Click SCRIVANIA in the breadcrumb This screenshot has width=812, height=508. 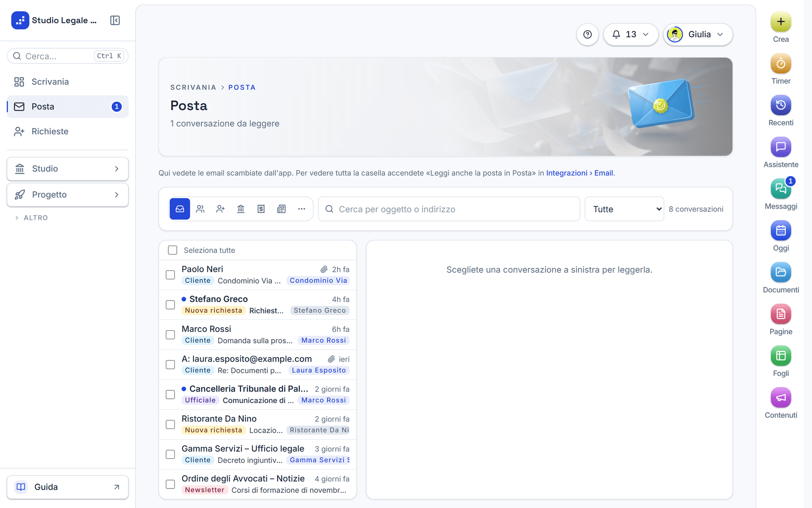pyautogui.click(x=193, y=87)
